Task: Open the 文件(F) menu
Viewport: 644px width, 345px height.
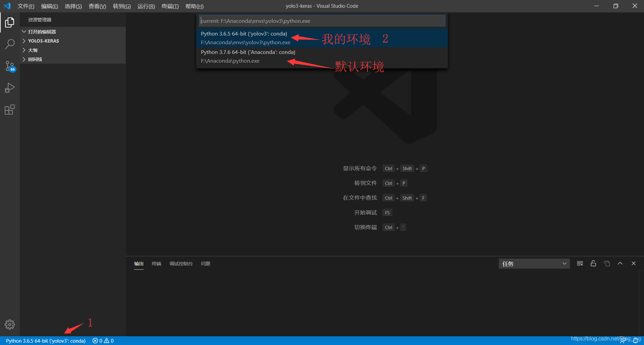Action: tap(26, 6)
